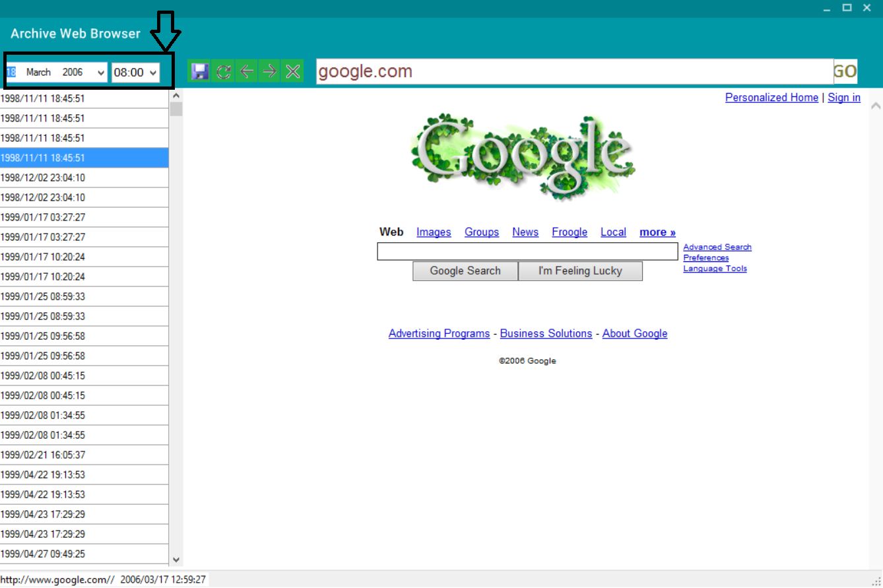Open the 1999/04/27 09:49:25 snapshot
This screenshot has height=588, width=883.
(x=84, y=554)
